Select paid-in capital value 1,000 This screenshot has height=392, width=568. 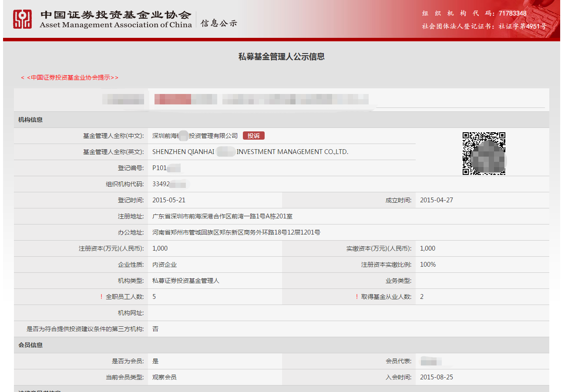(x=427, y=248)
